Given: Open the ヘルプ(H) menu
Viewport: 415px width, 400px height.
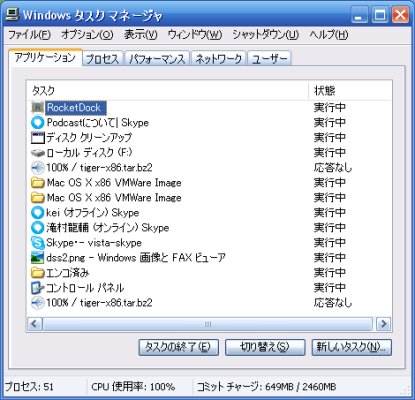Looking at the screenshot, I should (328, 35).
